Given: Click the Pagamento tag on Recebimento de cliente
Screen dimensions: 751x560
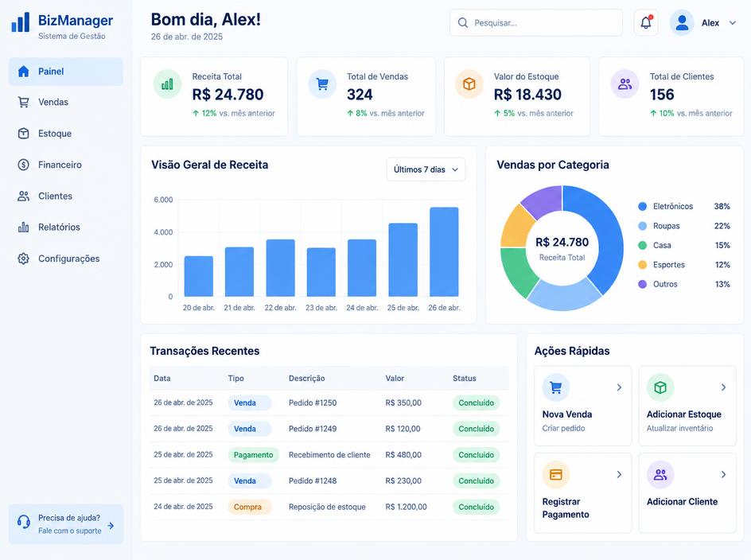Looking at the screenshot, I should [253, 455].
